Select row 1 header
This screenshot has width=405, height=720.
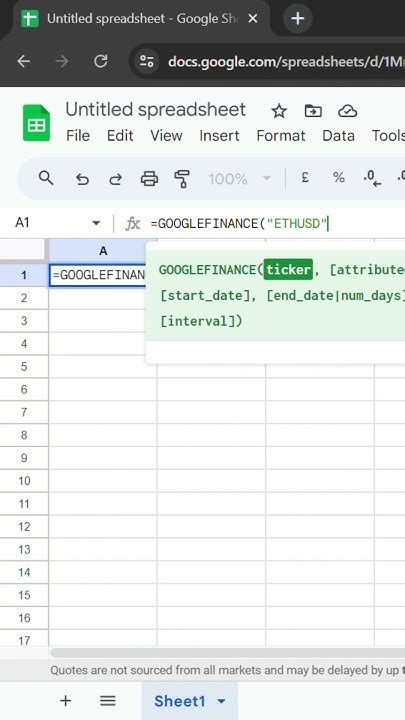(24, 275)
